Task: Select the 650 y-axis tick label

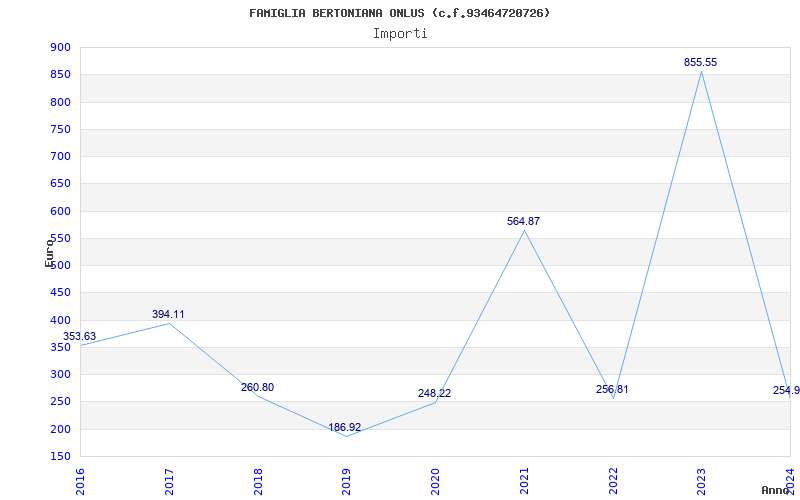Action: [x=60, y=184]
